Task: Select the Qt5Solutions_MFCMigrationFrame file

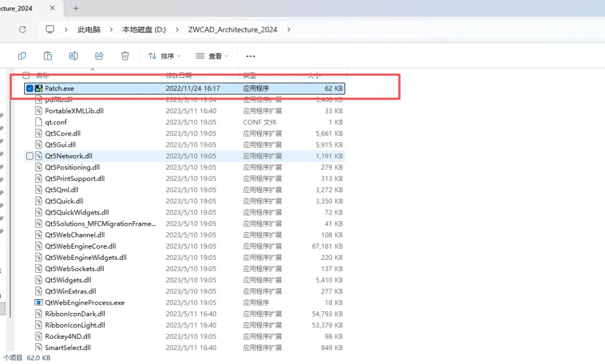Action: 100,223
